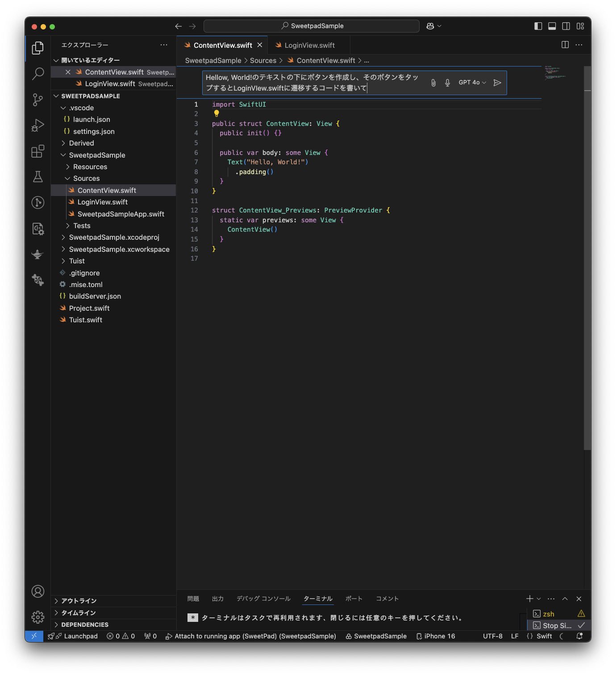Open the SweetPad lamp panel
Screen dimensions: 616x675
[37, 254]
